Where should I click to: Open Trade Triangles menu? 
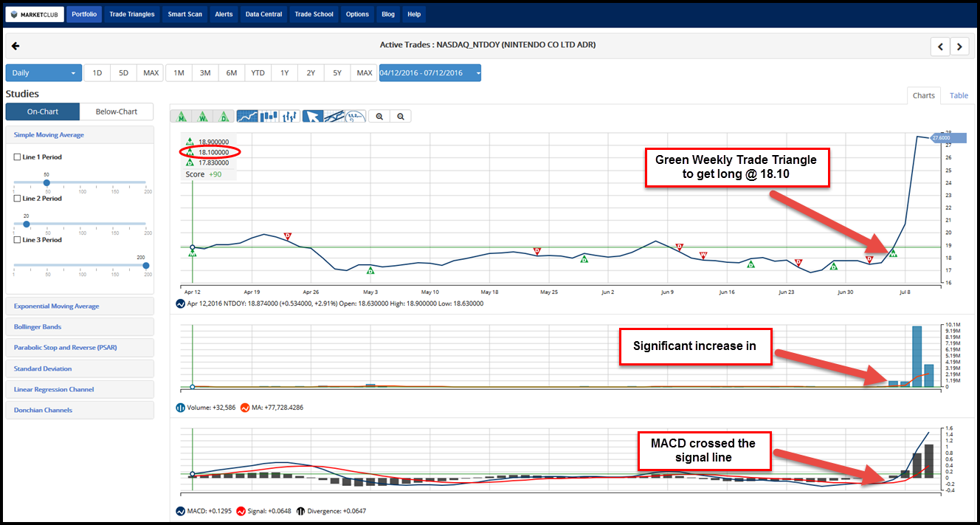(132, 14)
